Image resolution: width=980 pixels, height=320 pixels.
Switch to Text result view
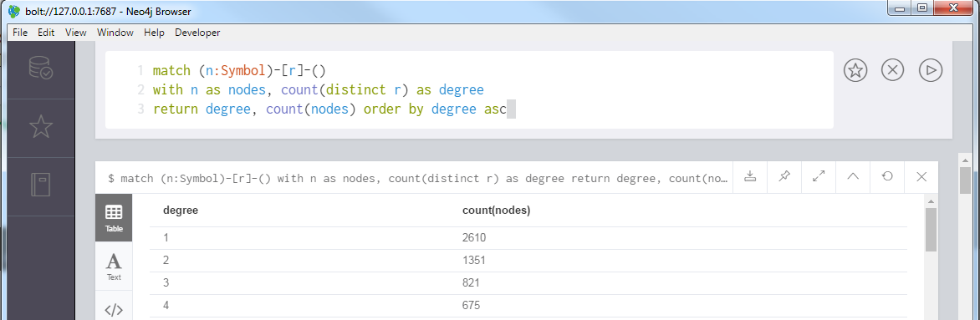pos(114,266)
